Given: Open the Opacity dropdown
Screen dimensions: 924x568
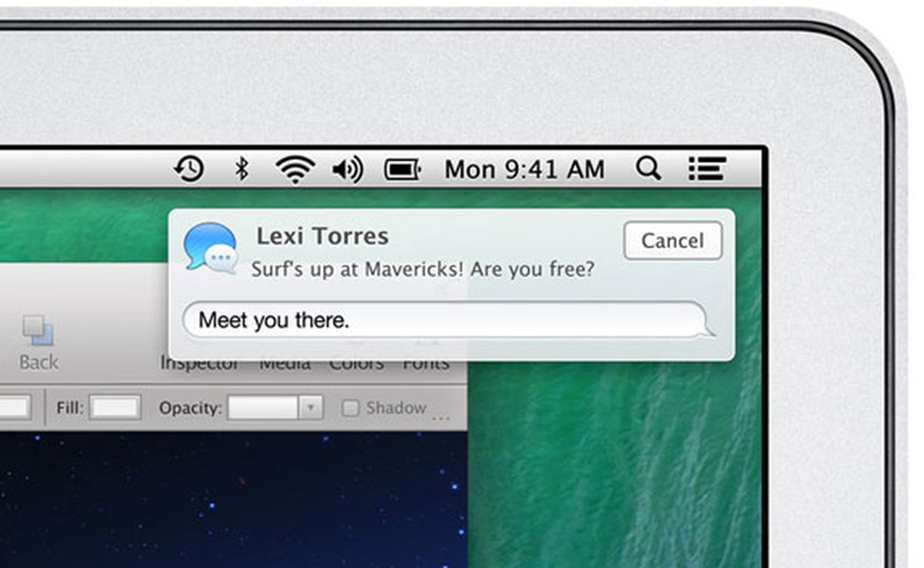Looking at the screenshot, I should click(312, 408).
